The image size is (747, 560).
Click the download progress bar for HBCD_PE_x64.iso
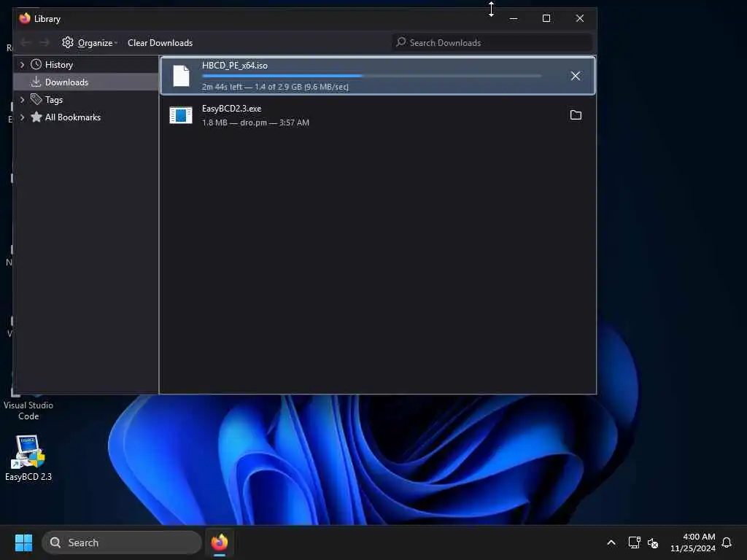click(x=371, y=76)
